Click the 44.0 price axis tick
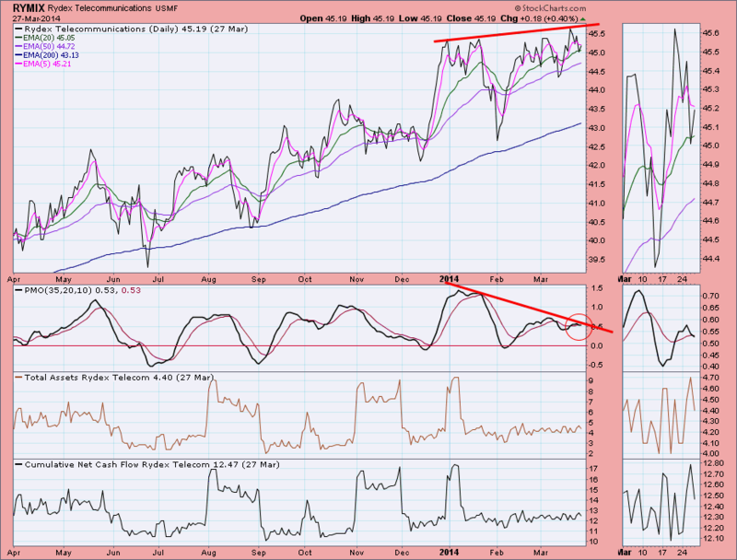The height and width of the screenshot is (560, 737). pos(596,90)
